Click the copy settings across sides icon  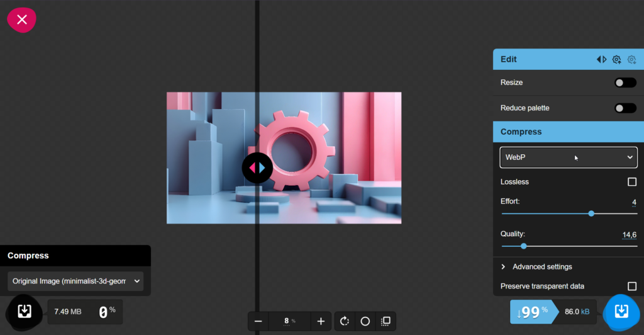(x=602, y=59)
